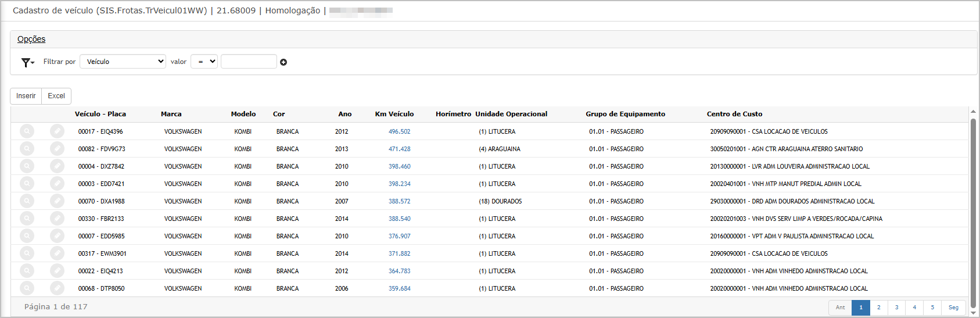Edit vehicle 00022 - EIQ4213 pencil icon
Image resolution: width=980 pixels, height=318 pixels.
tap(57, 271)
